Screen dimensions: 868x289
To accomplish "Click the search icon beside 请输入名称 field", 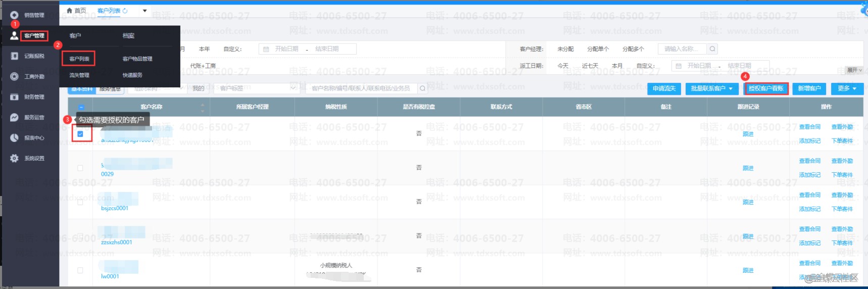I will click(x=712, y=49).
